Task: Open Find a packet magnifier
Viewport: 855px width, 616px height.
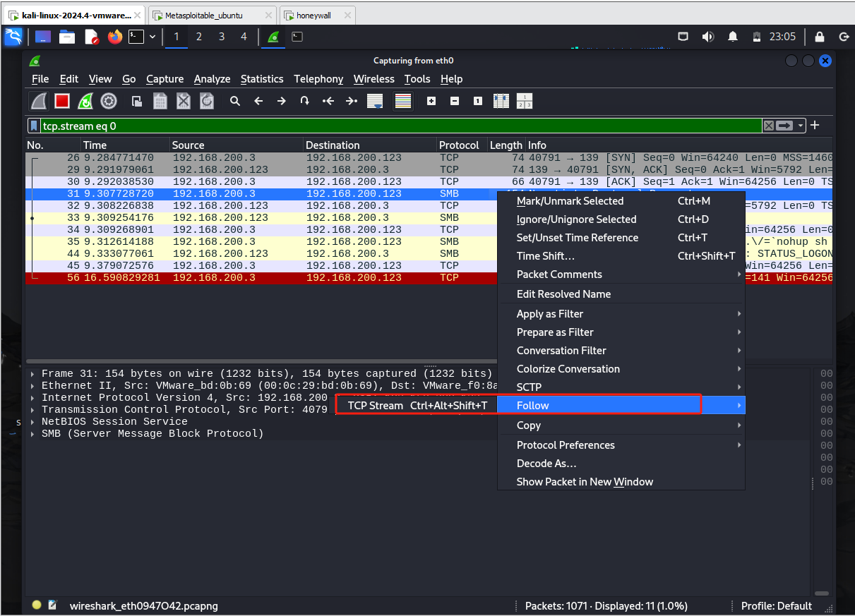Action: pyautogui.click(x=235, y=101)
